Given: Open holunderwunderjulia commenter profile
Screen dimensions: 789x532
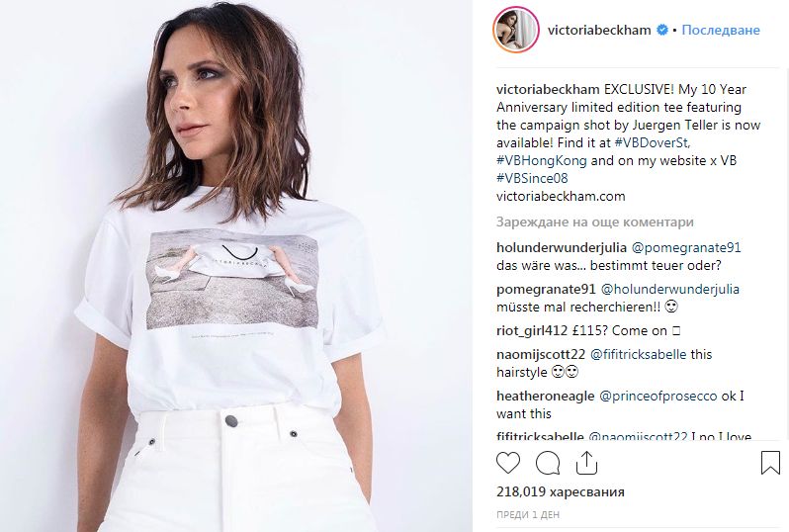Looking at the screenshot, I should pos(561,247).
